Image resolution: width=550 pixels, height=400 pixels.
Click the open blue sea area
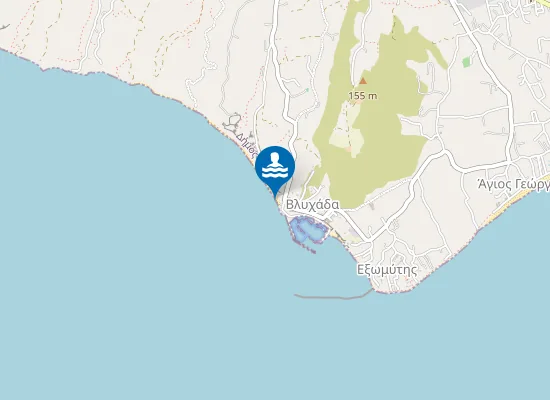140,263
